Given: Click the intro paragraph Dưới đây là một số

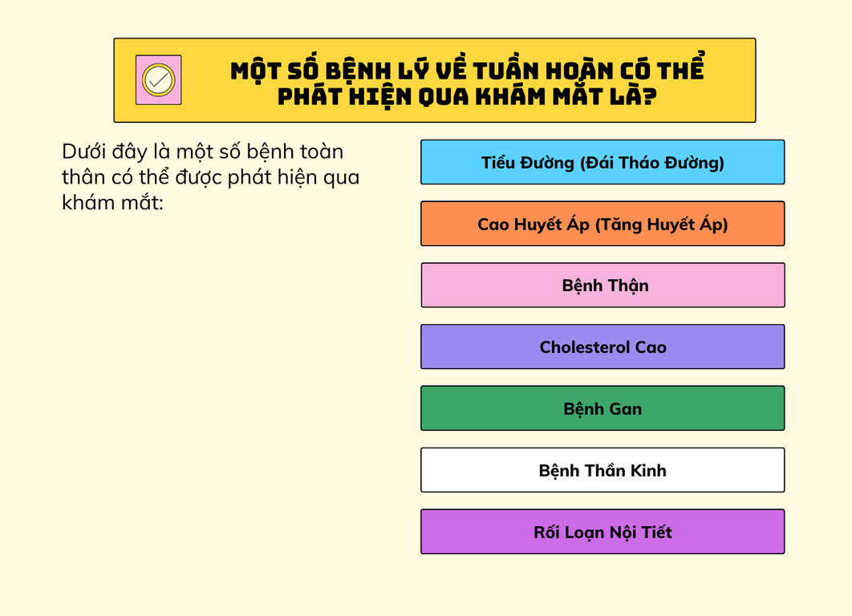Looking at the screenshot, I should (x=210, y=177).
